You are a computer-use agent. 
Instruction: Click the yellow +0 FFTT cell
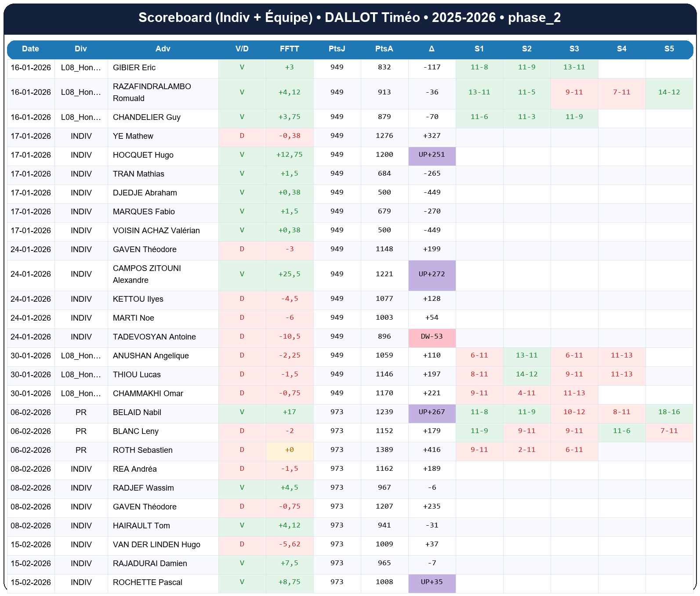point(289,450)
